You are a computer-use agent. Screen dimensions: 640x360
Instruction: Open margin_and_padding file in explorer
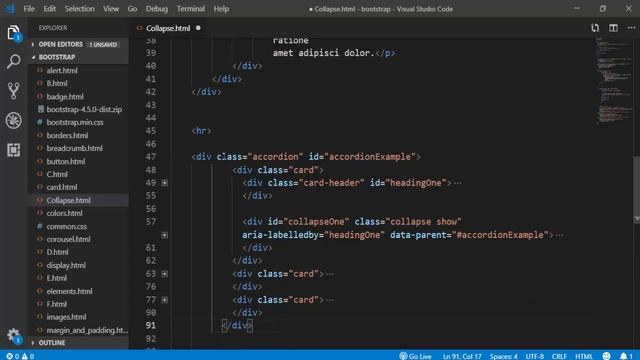click(x=78, y=330)
